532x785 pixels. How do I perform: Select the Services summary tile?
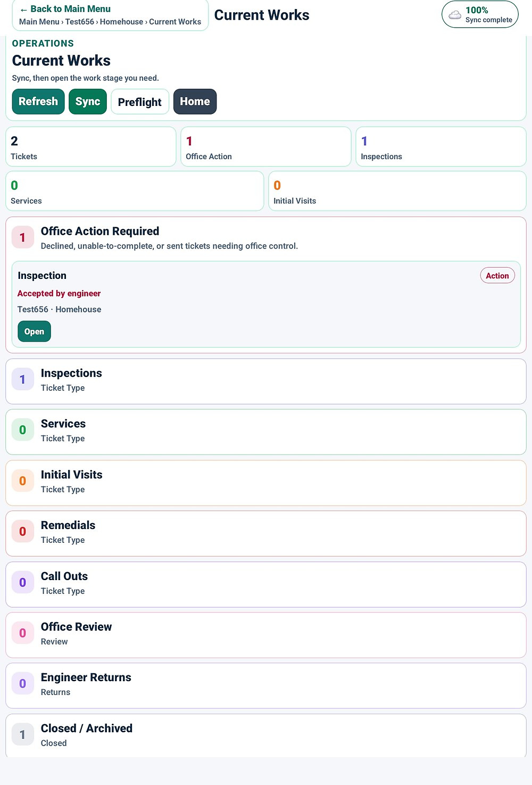coord(135,191)
